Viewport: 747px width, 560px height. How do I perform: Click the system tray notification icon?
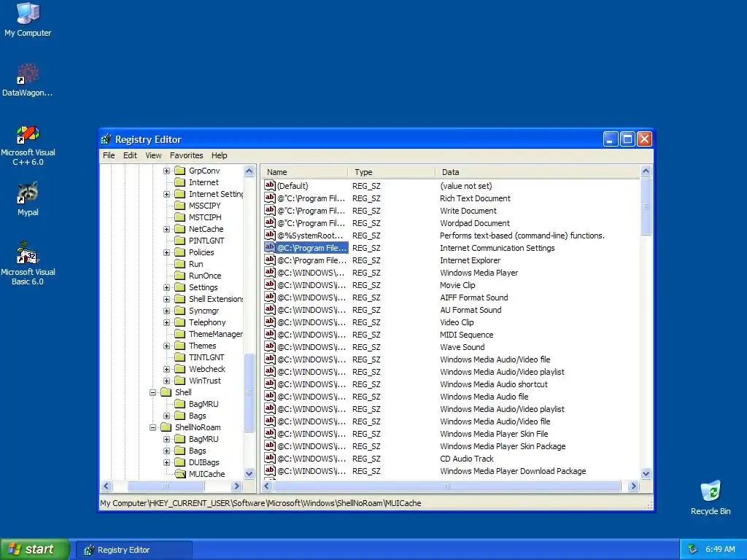point(693,549)
